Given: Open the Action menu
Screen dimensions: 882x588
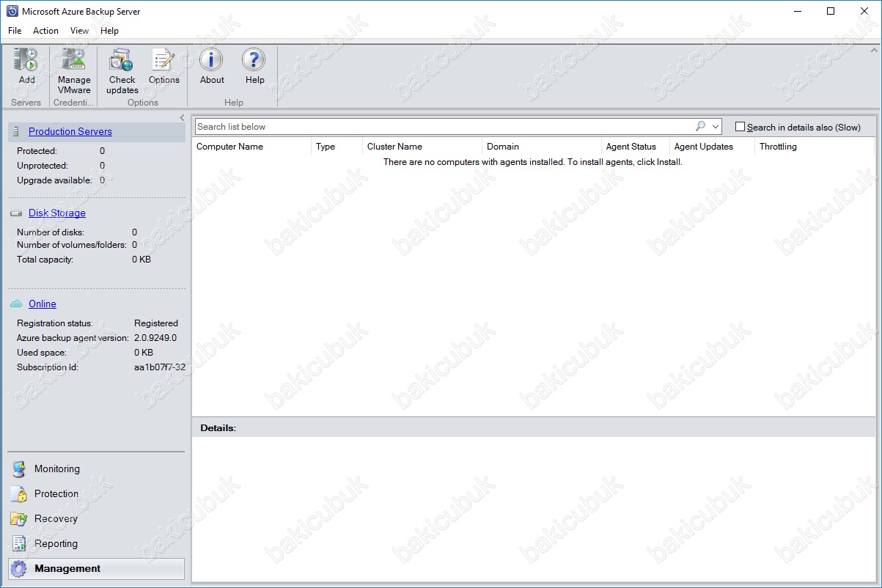Looking at the screenshot, I should click(45, 31).
